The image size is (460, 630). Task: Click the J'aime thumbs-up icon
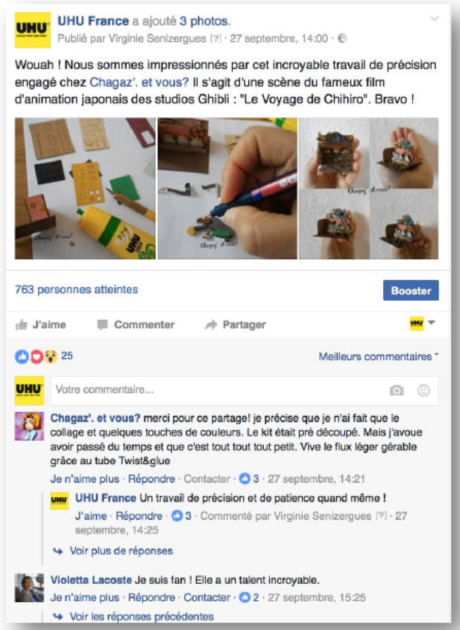tap(21, 325)
